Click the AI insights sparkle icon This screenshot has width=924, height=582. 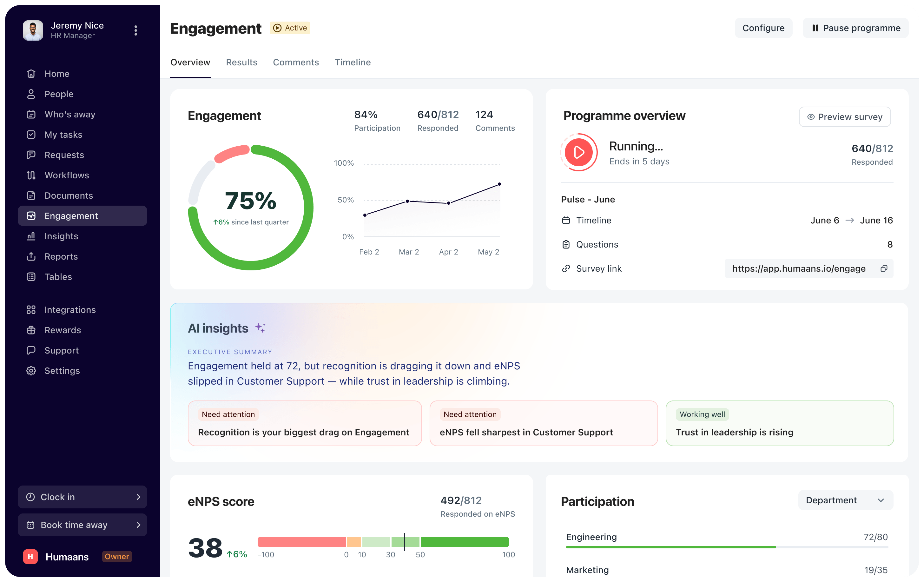click(x=261, y=328)
